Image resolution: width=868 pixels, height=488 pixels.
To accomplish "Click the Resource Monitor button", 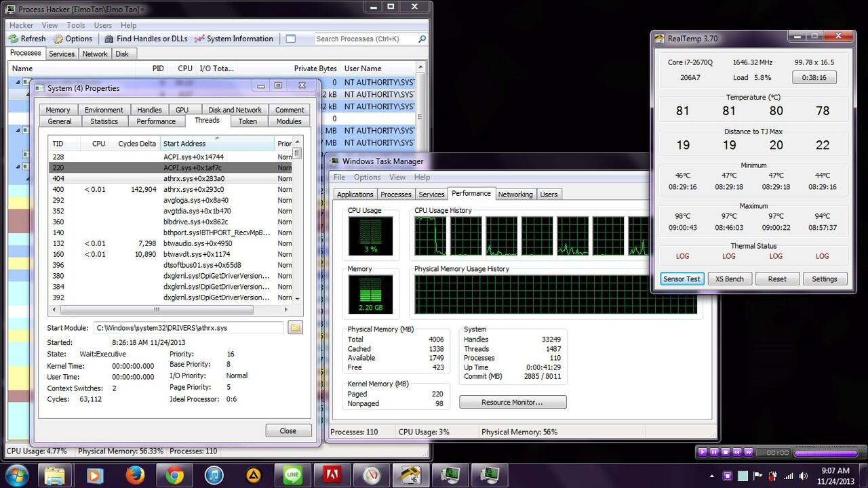I will [513, 402].
